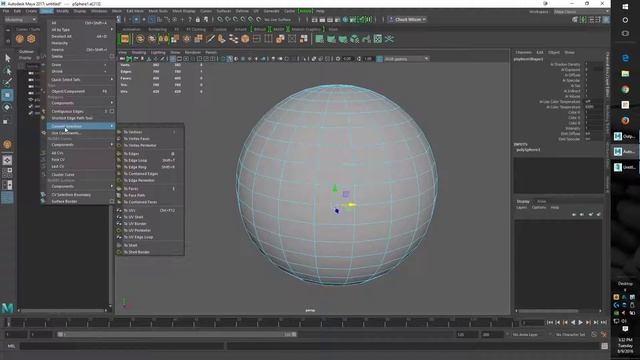Pick the Paint Selection brush tool
Viewport: 640px width, 360px height.
point(7,83)
